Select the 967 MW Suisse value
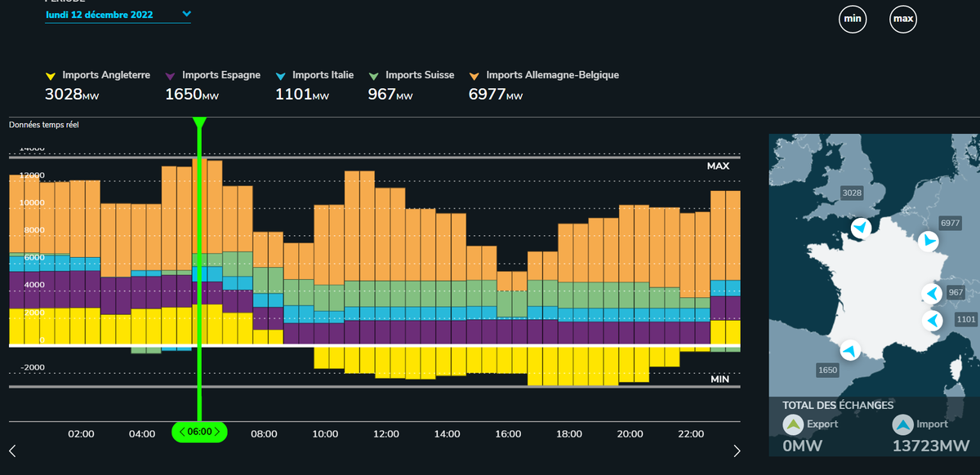This screenshot has height=475, width=980. (390, 94)
